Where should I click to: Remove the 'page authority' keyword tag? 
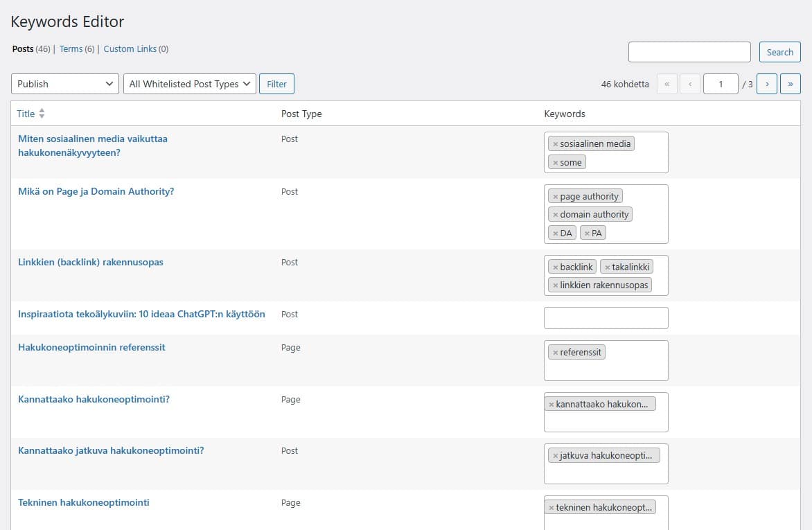click(555, 197)
